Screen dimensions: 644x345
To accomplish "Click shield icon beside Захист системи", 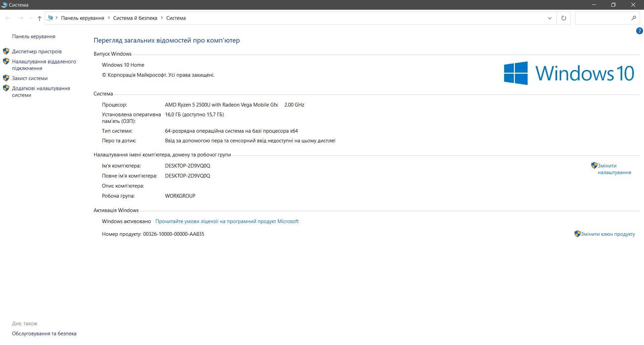I will (6, 78).
